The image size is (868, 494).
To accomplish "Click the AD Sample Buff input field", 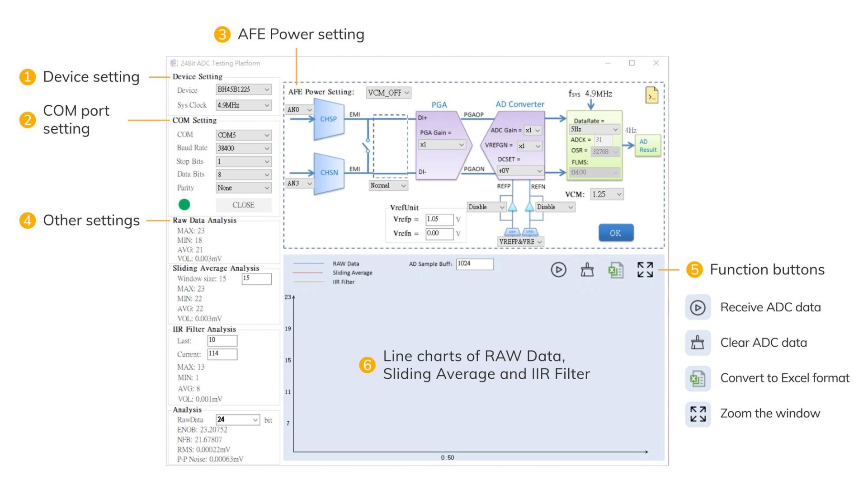I will 475,264.
